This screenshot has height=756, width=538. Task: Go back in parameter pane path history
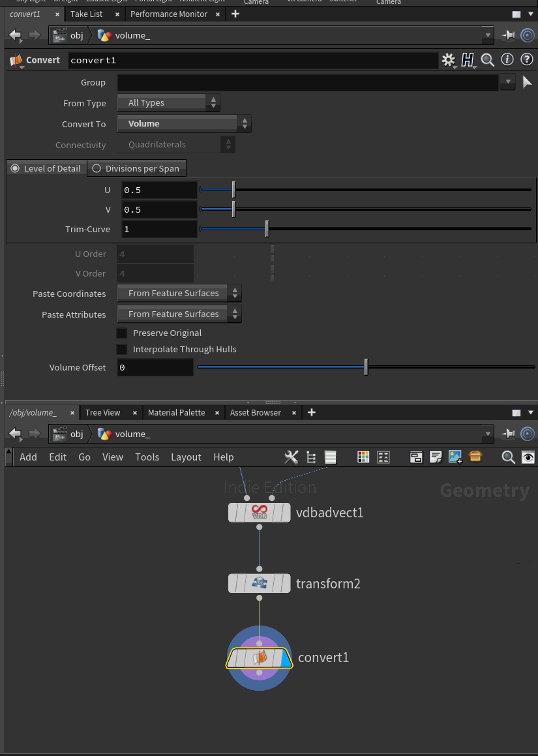16,35
